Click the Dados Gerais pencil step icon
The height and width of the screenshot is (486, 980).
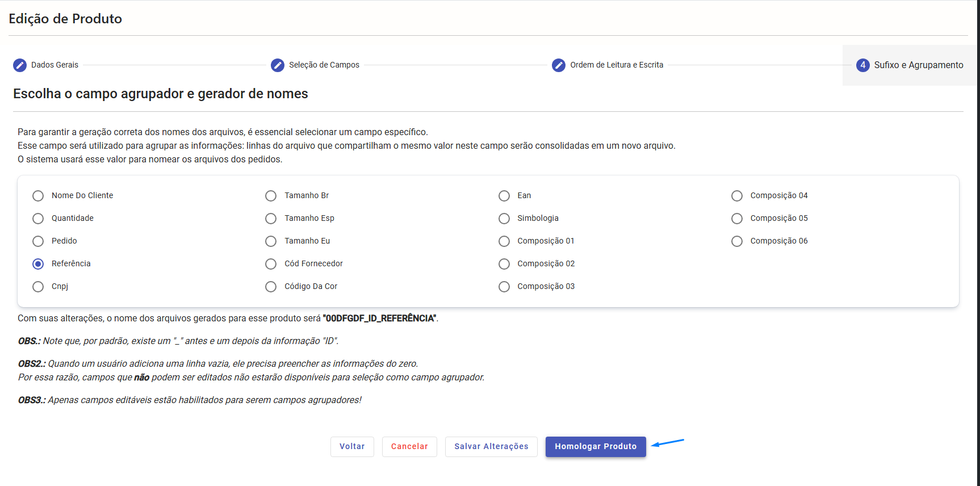20,65
